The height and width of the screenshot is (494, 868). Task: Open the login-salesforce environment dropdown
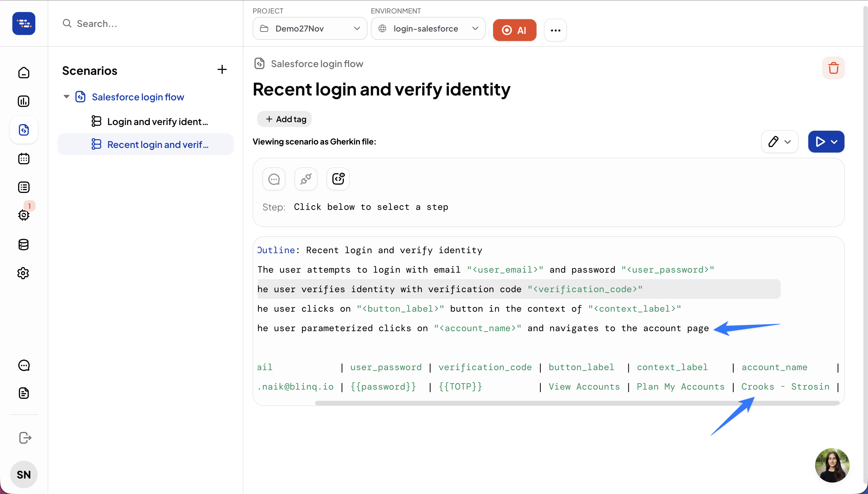pos(428,29)
